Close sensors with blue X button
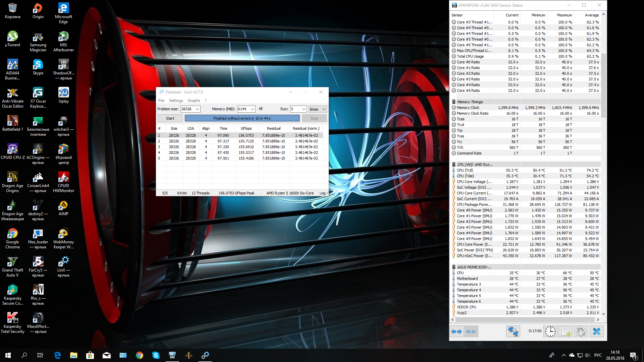The height and width of the screenshot is (362, 644). tap(596, 331)
